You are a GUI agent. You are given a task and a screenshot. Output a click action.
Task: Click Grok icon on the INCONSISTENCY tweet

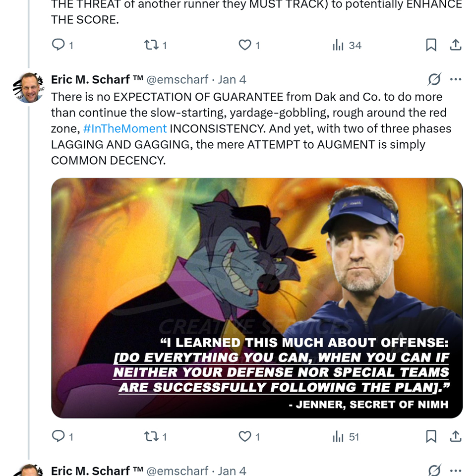(x=434, y=79)
